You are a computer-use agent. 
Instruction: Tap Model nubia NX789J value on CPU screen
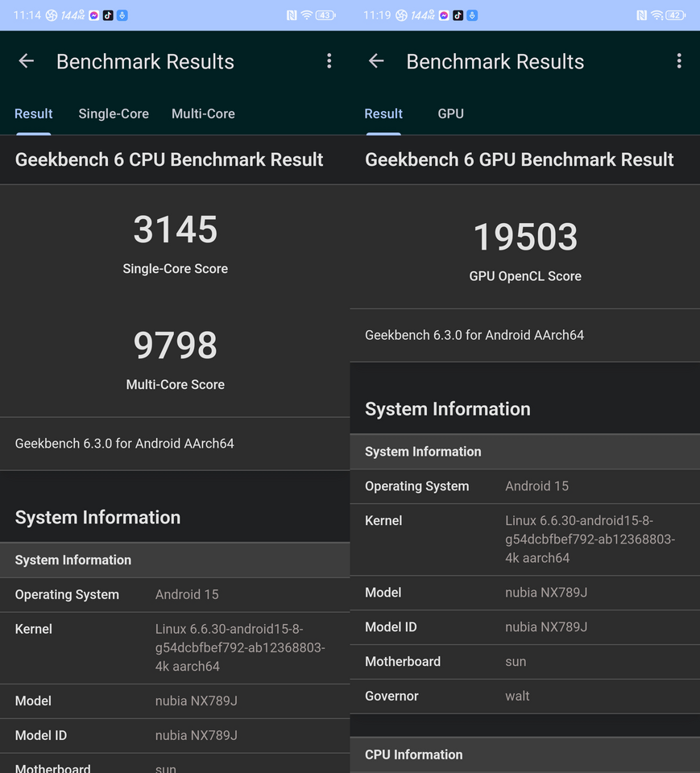197,701
